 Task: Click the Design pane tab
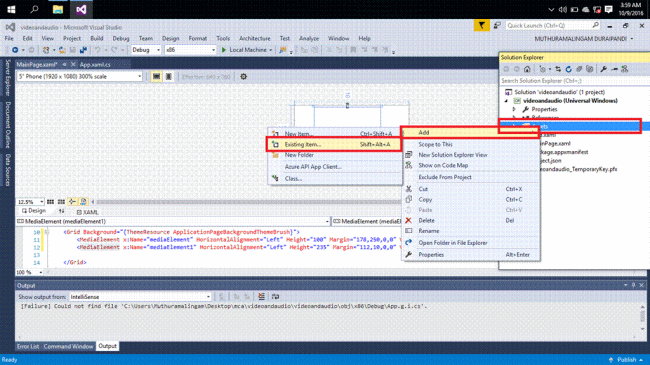pyautogui.click(x=34, y=211)
